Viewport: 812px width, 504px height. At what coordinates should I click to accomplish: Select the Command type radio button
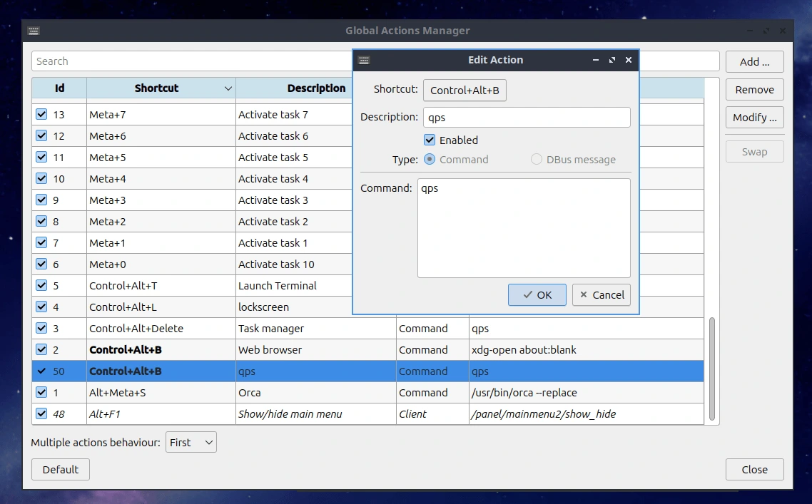pos(430,160)
